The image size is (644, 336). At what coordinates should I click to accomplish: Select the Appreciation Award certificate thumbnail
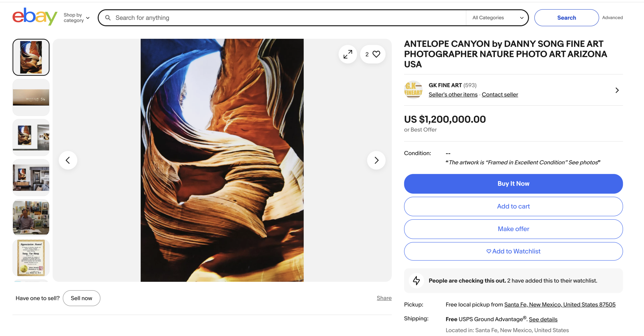coord(31,258)
